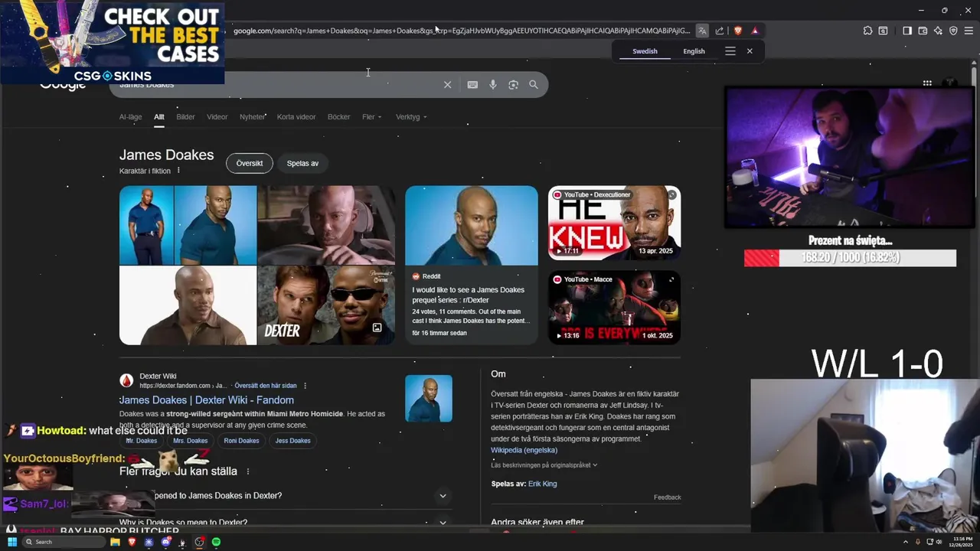980x551 pixels.
Task: Play the Macce YouTube video thumbnail
Action: (614, 307)
